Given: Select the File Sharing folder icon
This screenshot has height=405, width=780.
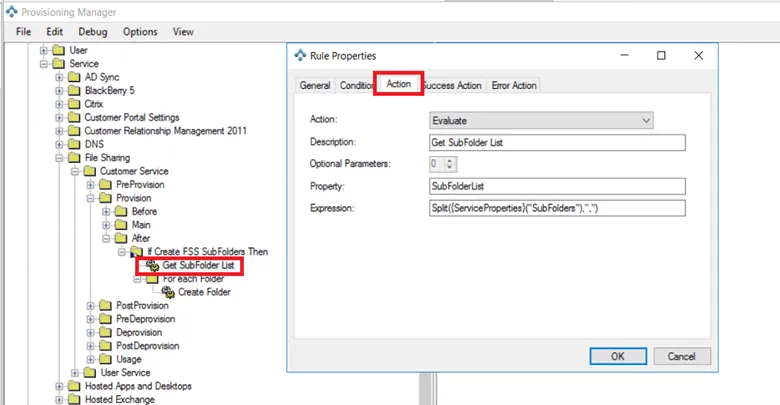Looking at the screenshot, I should [x=75, y=158].
